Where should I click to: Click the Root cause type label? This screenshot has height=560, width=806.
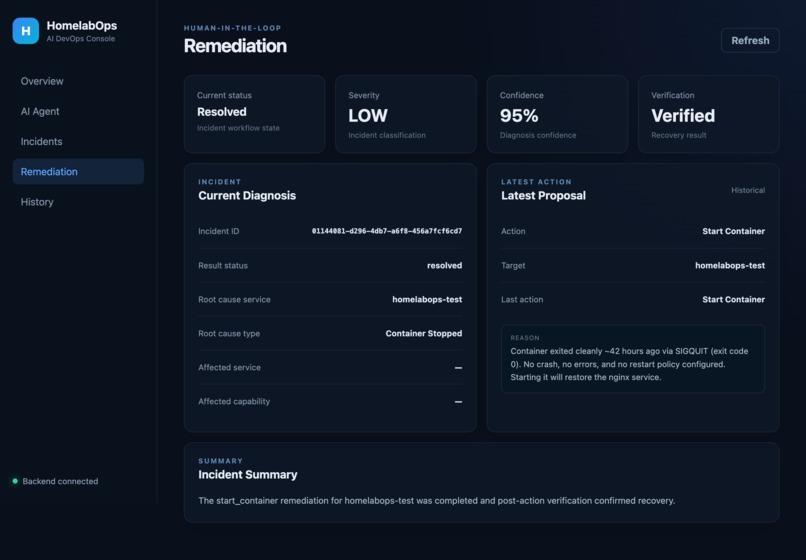pos(229,333)
